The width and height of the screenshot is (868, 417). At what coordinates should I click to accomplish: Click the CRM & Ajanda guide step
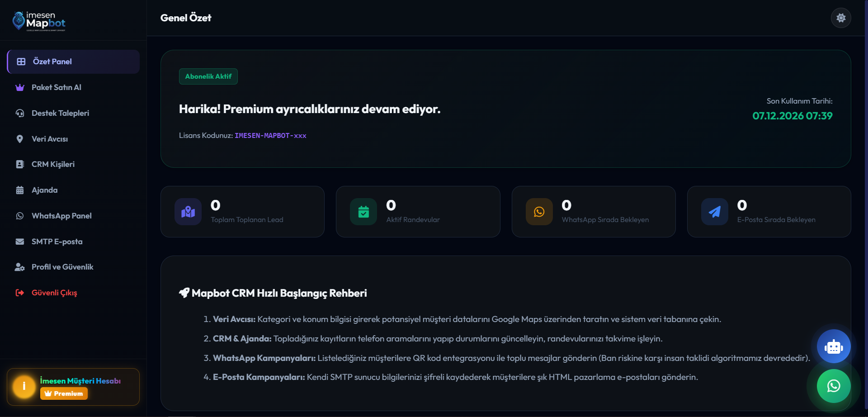(x=438, y=339)
